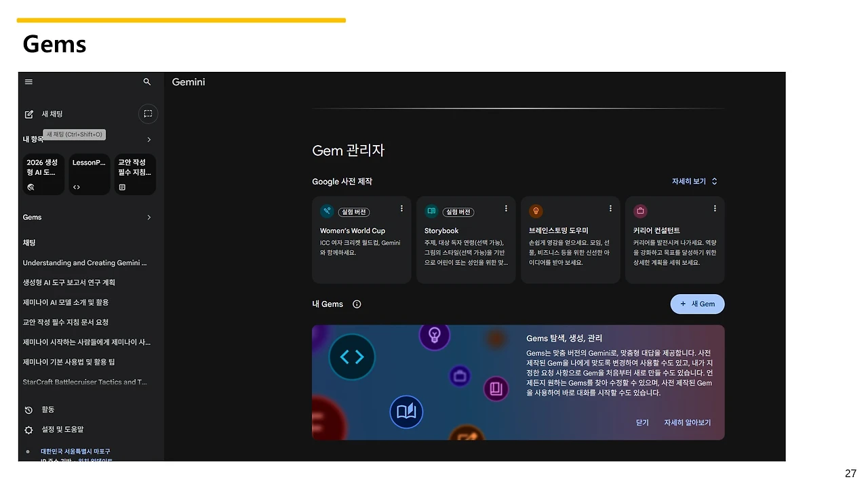This screenshot has width=868, height=488.
Task: Dismiss the Gems banner with 닫기
Action: [x=642, y=422]
